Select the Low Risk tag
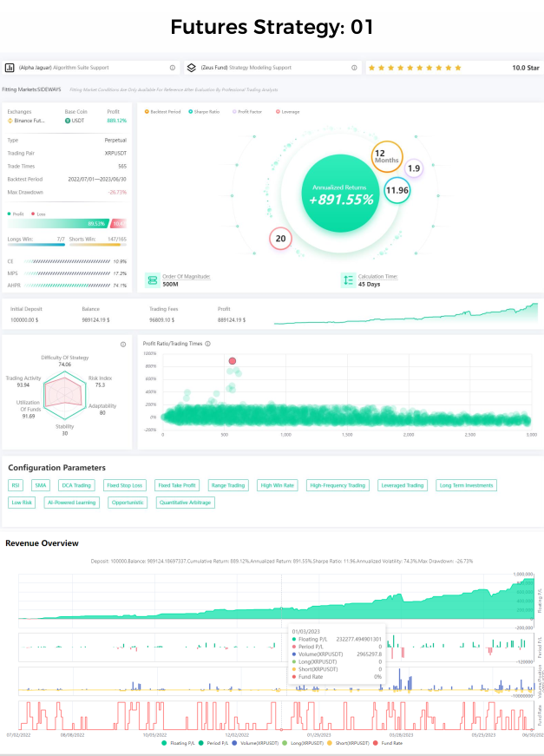Image resolution: width=544 pixels, height=756 pixels. pyautogui.click(x=22, y=503)
